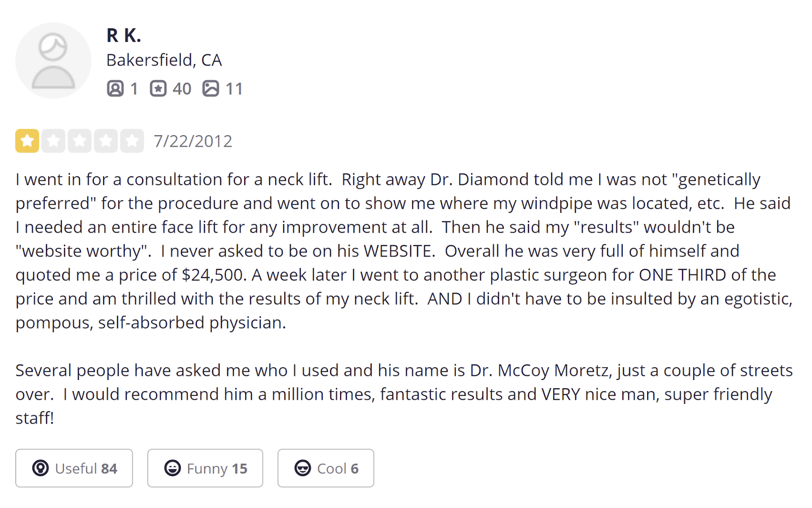Image resolution: width=812 pixels, height=508 pixels.
Task: Mark the review as Funny
Action: pyautogui.click(x=205, y=468)
